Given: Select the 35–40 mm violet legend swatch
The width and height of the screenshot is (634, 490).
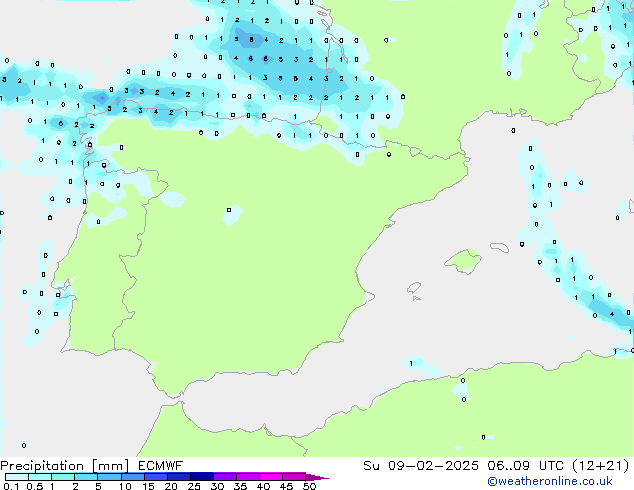Looking at the screenshot, I should click(248, 477).
